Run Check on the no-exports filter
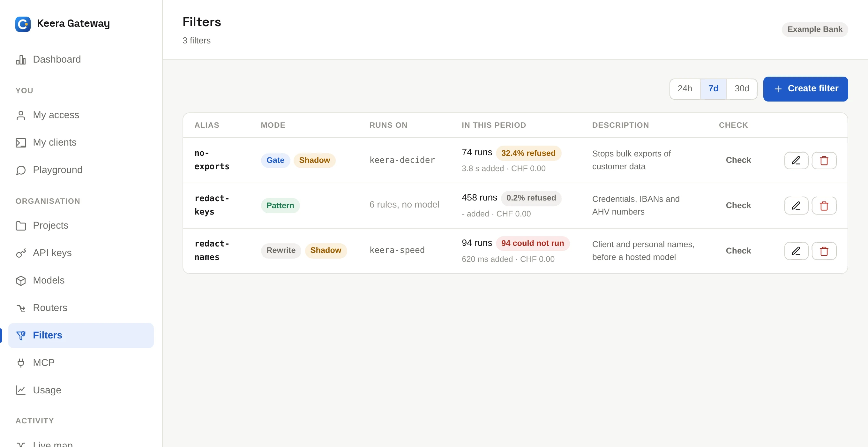 coord(738,160)
